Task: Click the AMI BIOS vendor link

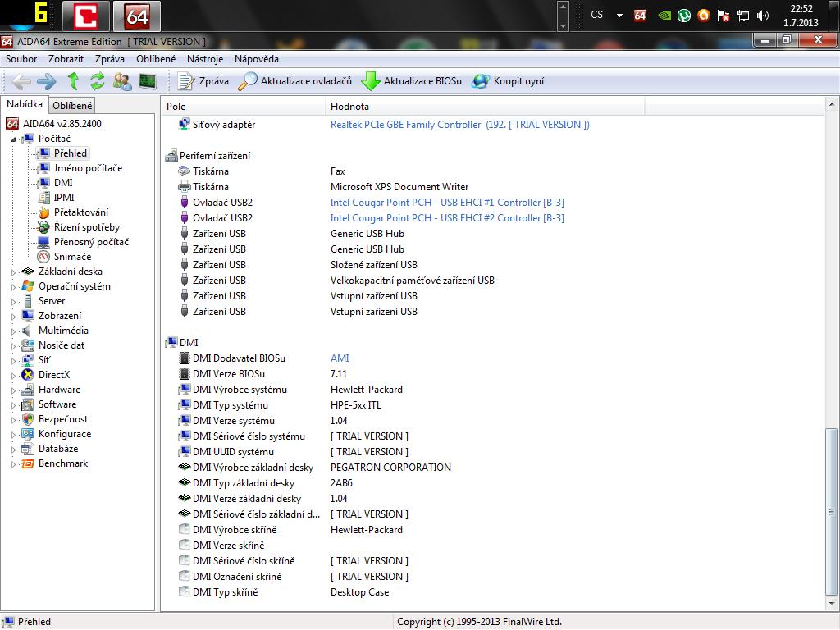Action: pyautogui.click(x=340, y=358)
